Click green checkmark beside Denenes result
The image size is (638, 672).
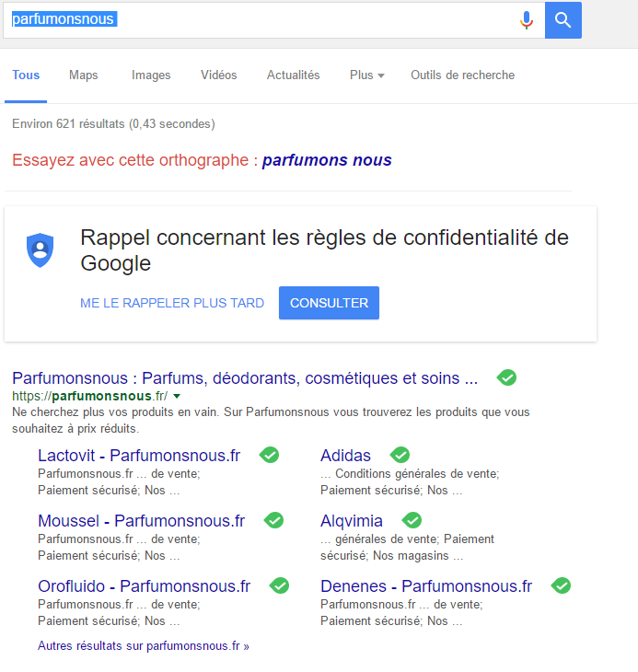(x=561, y=585)
